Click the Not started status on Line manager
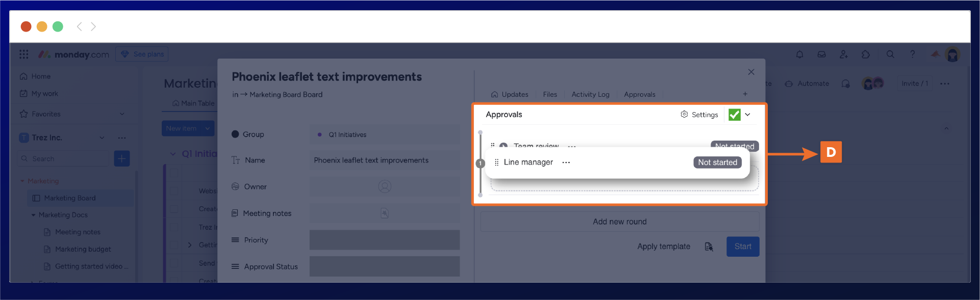The image size is (980, 300). [x=717, y=162]
